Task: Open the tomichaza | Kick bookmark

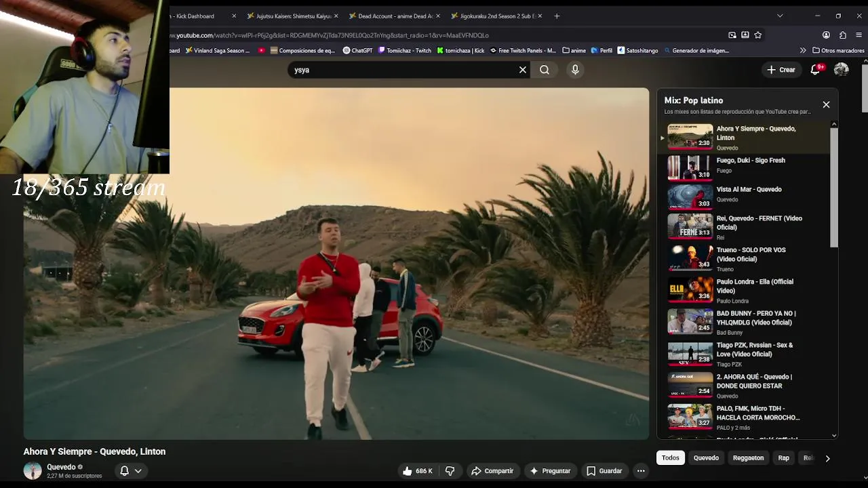Action: (460, 50)
